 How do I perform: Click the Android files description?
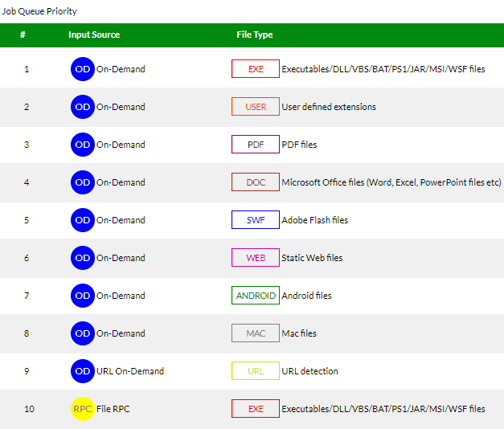pos(306,296)
